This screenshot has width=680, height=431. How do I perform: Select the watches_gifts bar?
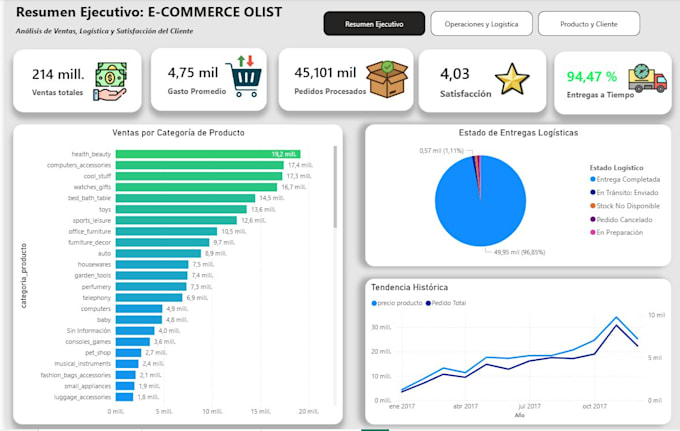click(196, 187)
